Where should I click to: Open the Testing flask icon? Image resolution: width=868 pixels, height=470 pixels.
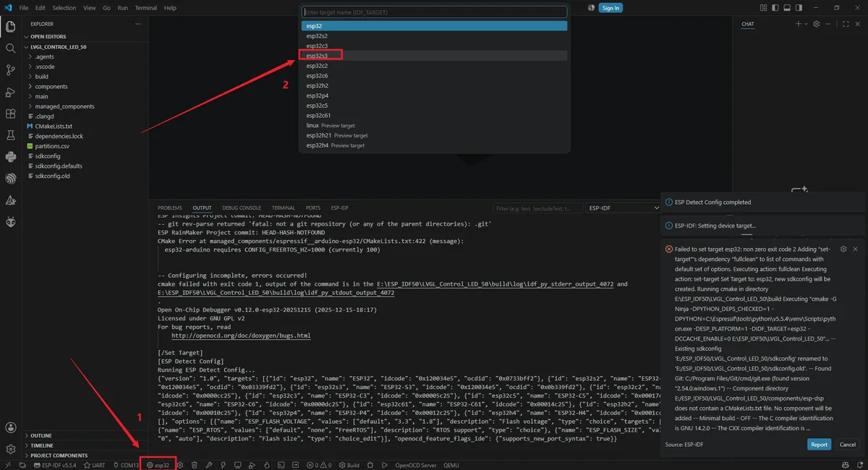11,135
